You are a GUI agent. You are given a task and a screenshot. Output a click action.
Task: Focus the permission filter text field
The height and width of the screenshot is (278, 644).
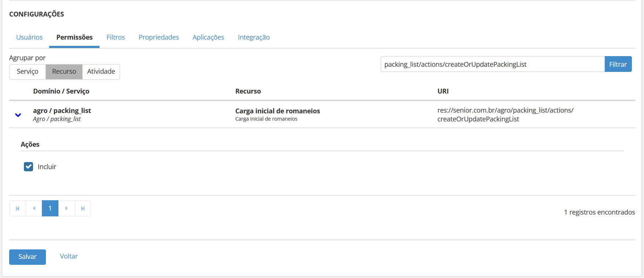coord(492,64)
